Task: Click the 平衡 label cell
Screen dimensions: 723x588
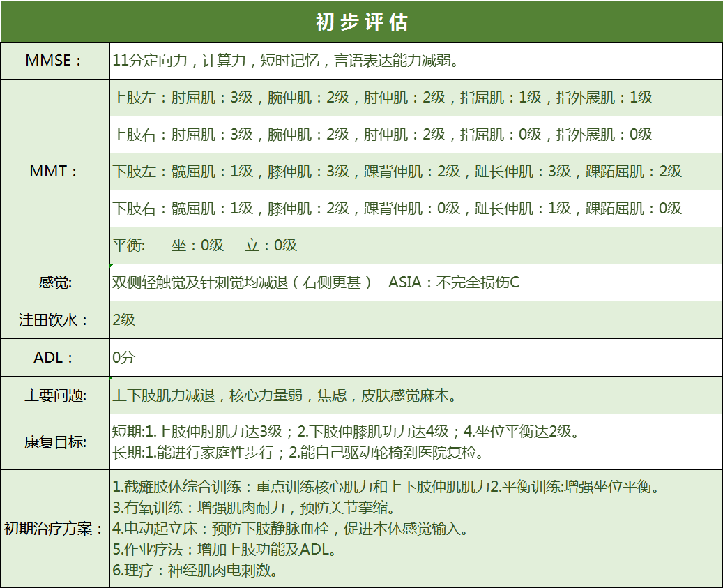Action: click(139, 246)
